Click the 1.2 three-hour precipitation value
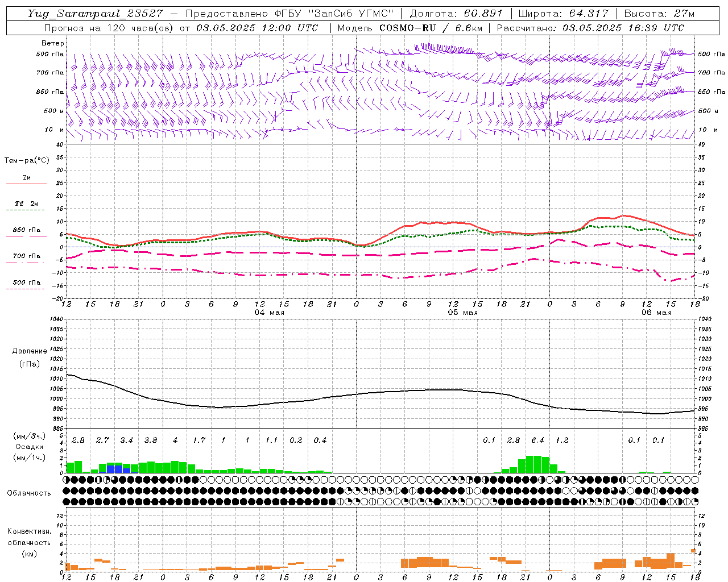Image resolution: width=728 pixels, height=582 pixels. point(562,440)
